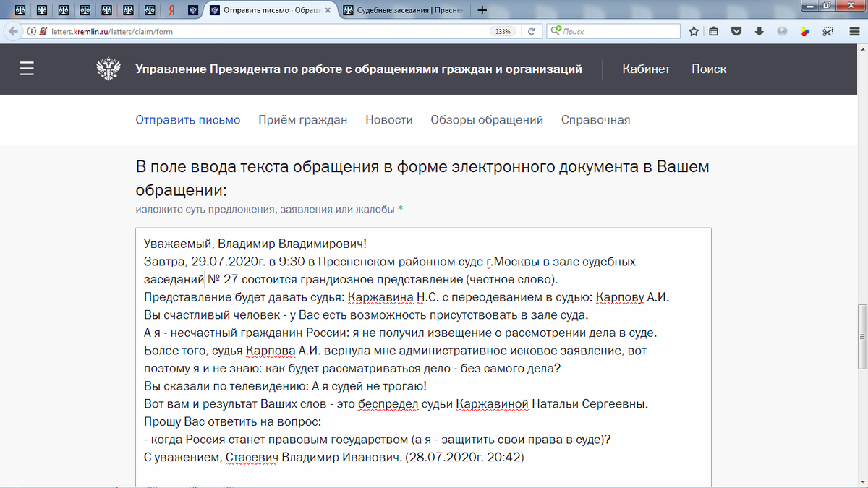Bookmark this page with star icon
This screenshot has width=868, height=488.
tap(694, 31)
